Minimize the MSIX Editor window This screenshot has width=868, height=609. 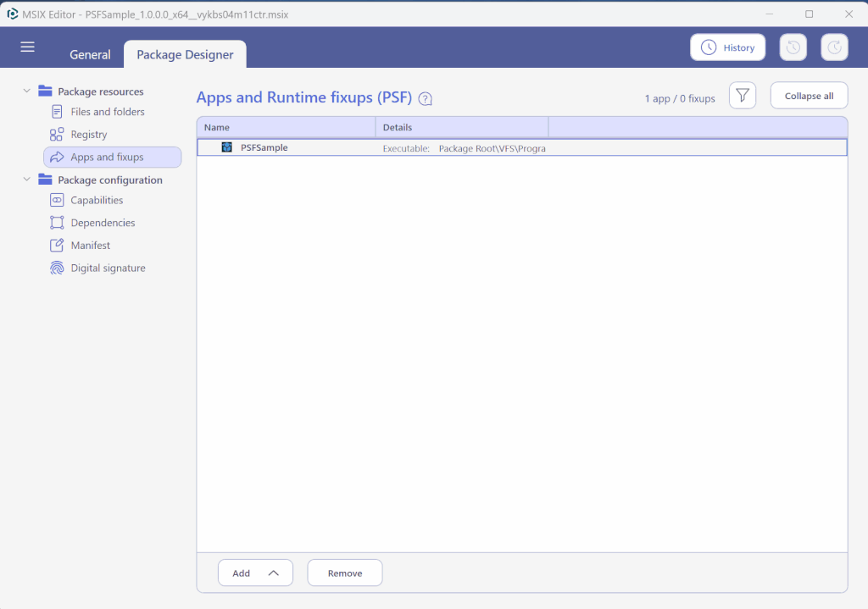(769, 14)
